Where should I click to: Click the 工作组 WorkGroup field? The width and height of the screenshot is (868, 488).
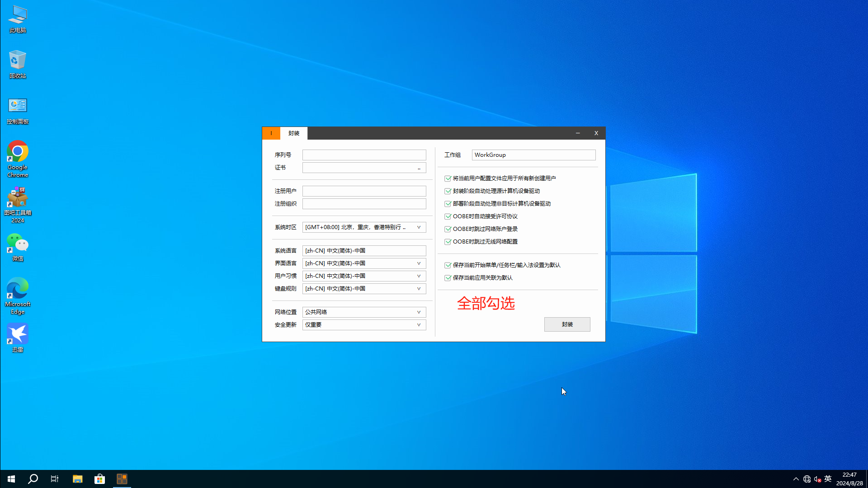click(x=533, y=155)
